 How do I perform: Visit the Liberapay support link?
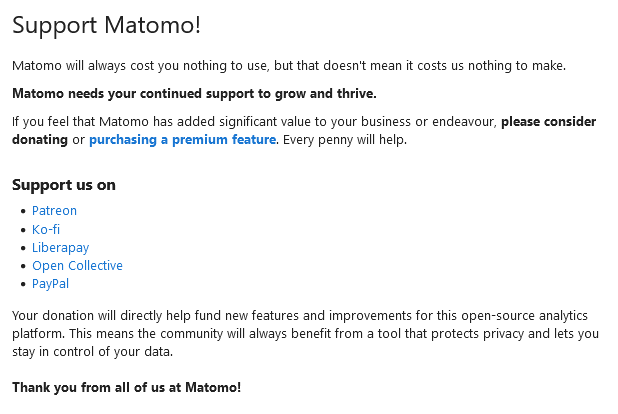click(60, 247)
